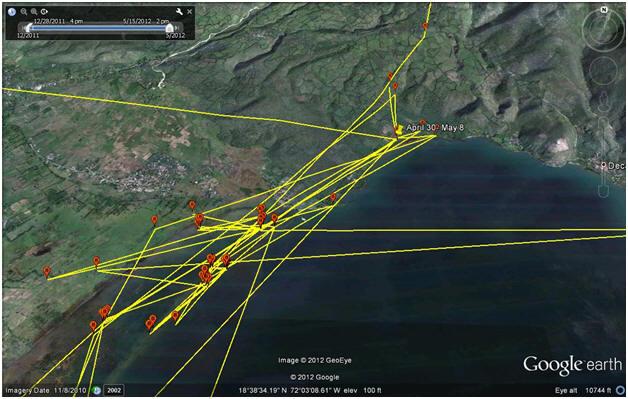Click the Google Earth logo

(x=572, y=364)
